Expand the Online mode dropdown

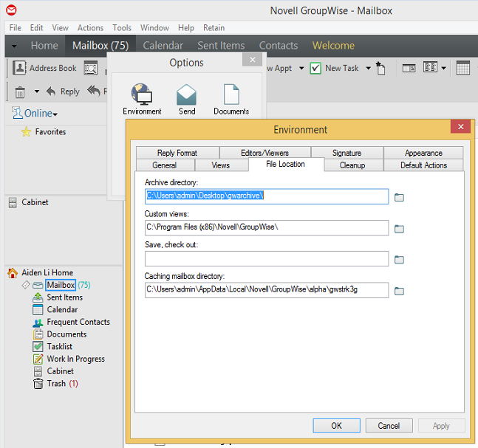(x=55, y=114)
